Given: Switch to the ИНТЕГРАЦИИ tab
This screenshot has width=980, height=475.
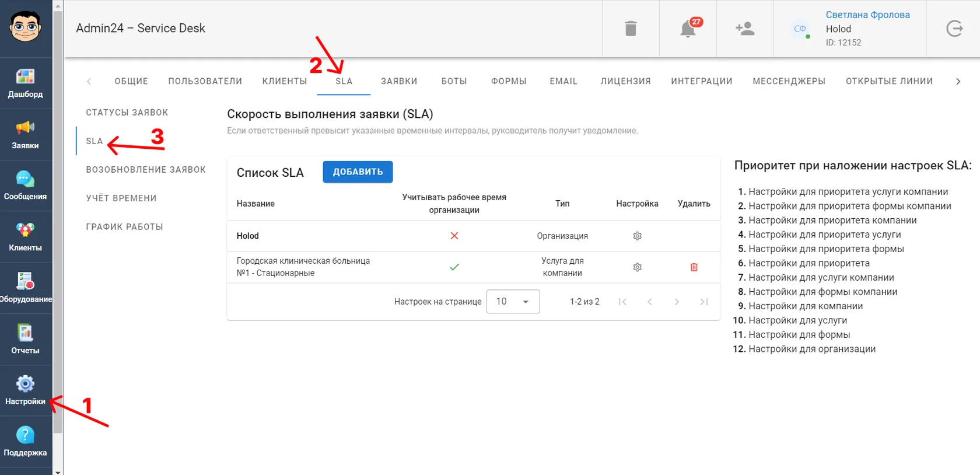Looking at the screenshot, I should click(x=702, y=81).
